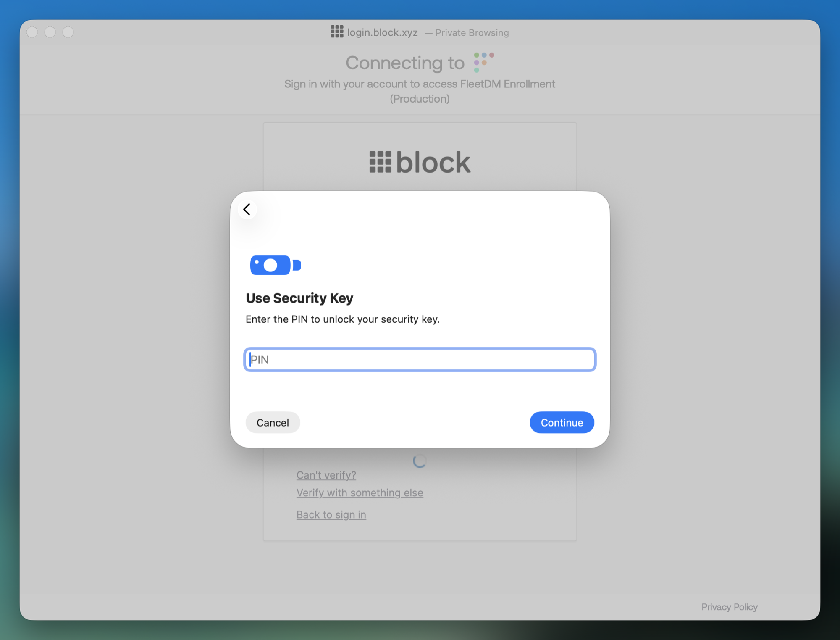Click the green zoom window button
Viewport: 840px width, 640px height.
pyautogui.click(x=68, y=32)
